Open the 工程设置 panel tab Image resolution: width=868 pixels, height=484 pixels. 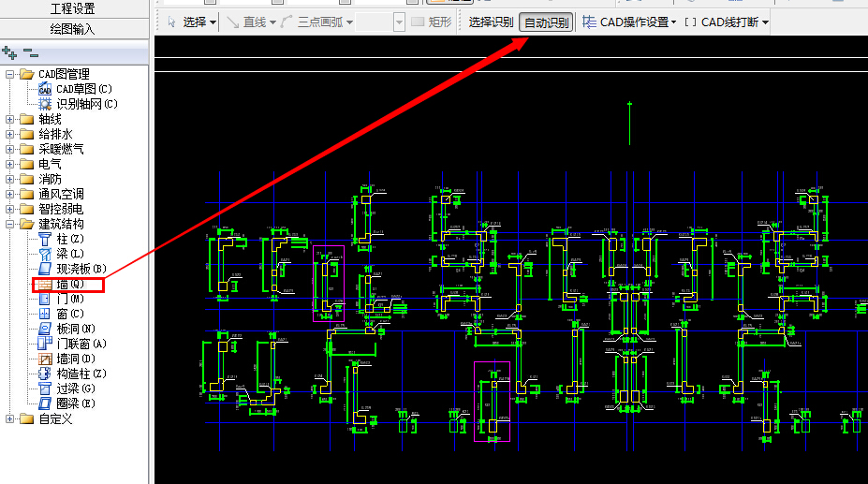click(x=74, y=8)
